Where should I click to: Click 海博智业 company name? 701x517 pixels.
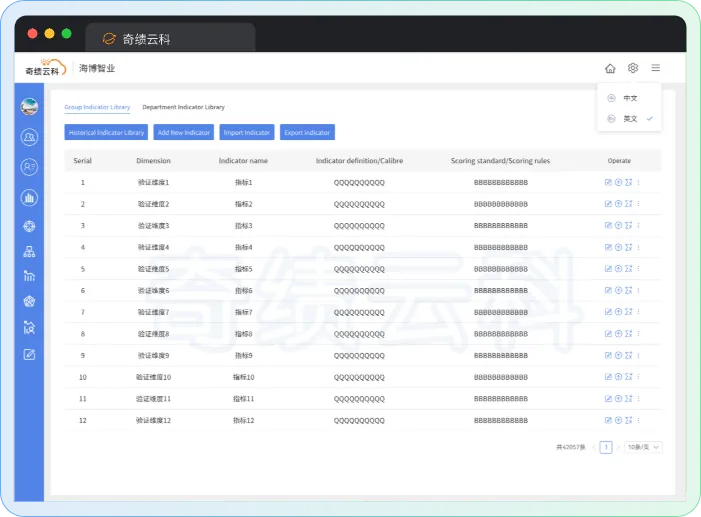tap(97, 68)
